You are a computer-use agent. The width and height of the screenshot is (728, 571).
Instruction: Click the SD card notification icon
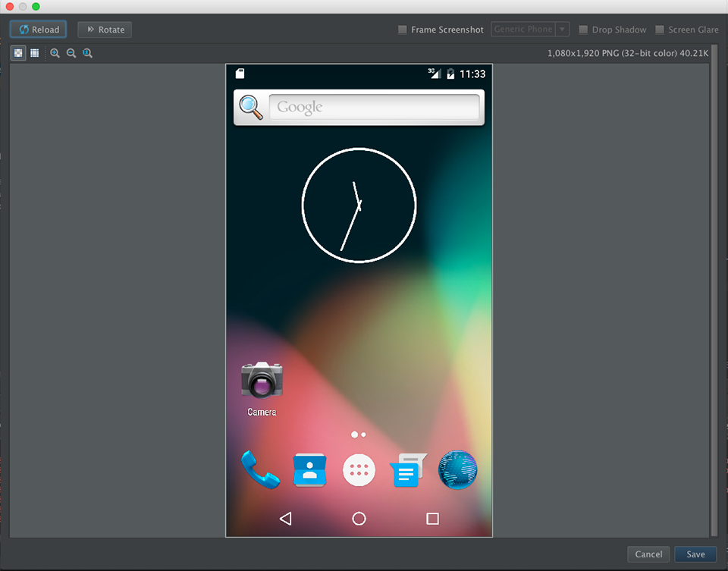(x=240, y=74)
